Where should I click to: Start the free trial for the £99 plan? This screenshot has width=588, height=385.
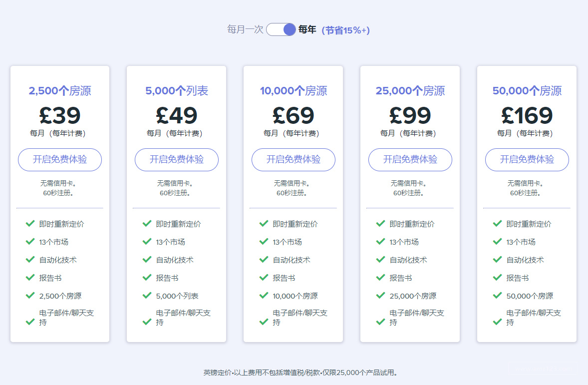point(410,160)
